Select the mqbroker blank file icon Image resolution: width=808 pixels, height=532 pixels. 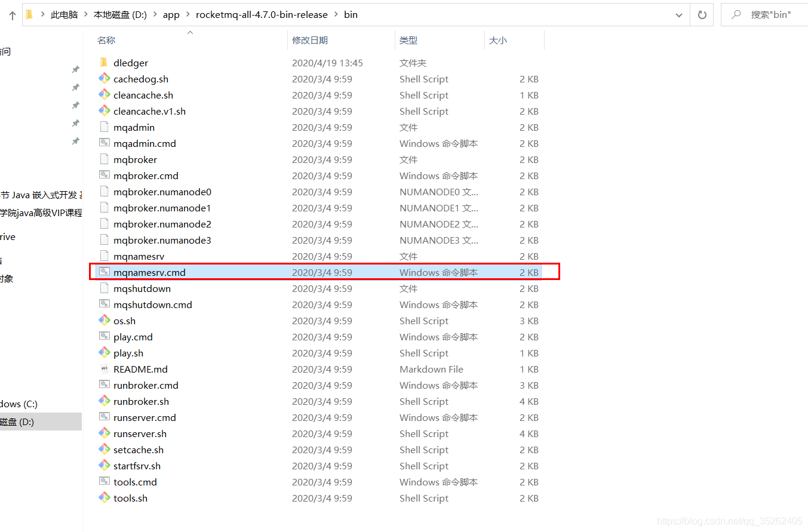[x=104, y=159]
